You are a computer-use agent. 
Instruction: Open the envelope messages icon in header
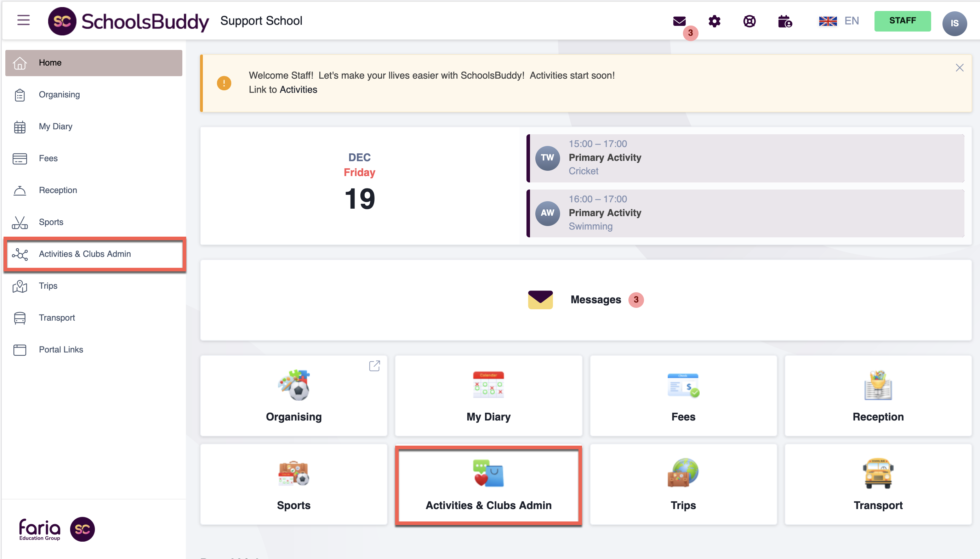coord(679,21)
